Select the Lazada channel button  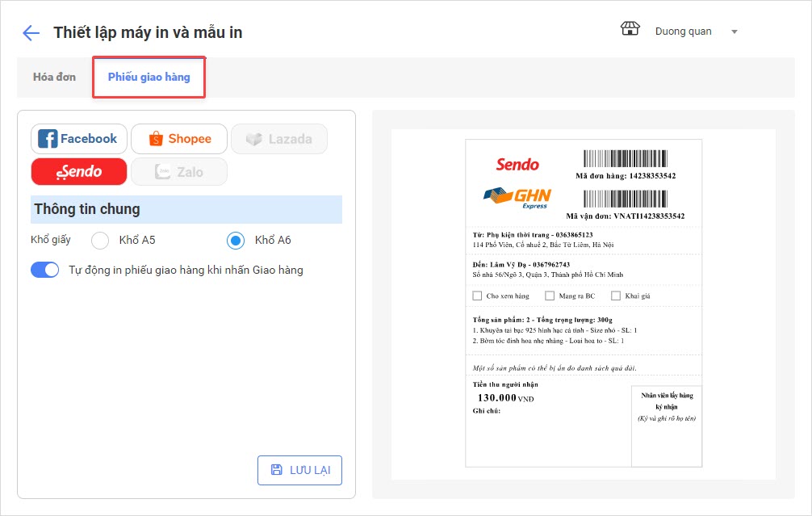278,139
